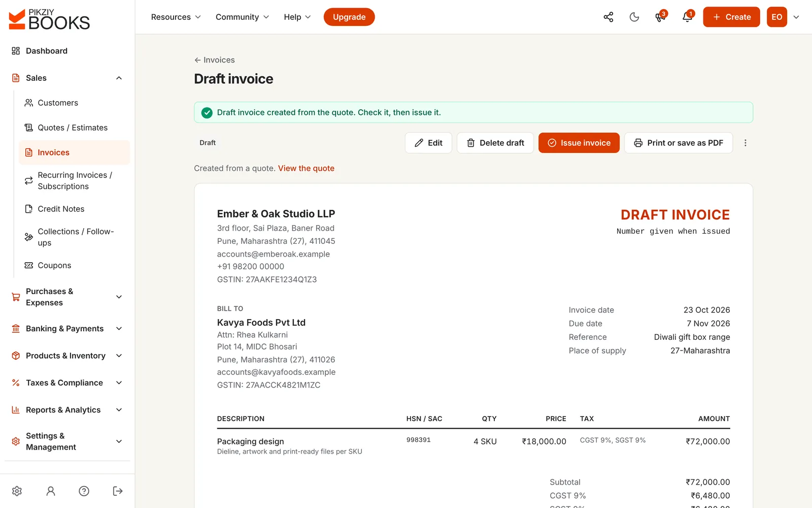Open View the quote link
The width and height of the screenshot is (812, 508).
click(306, 168)
